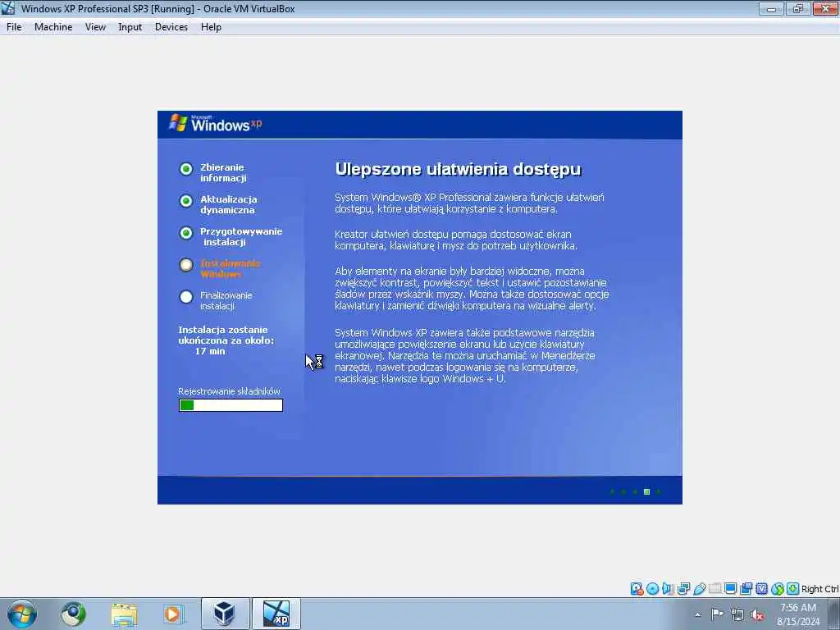Click the muted speaker tray icon
Viewport: 840px width, 630px height.
pyautogui.click(x=757, y=615)
